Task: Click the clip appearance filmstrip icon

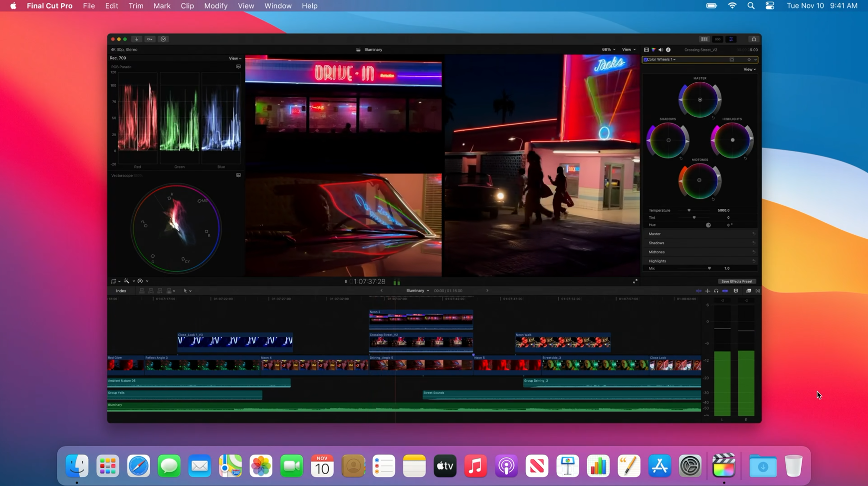Action: tap(736, 291)
